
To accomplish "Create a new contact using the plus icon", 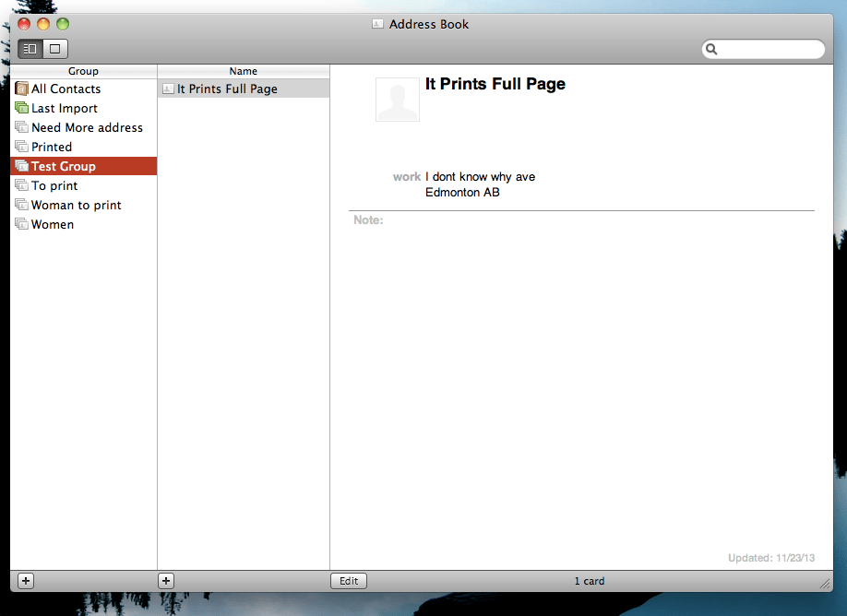I will point(165,580).
